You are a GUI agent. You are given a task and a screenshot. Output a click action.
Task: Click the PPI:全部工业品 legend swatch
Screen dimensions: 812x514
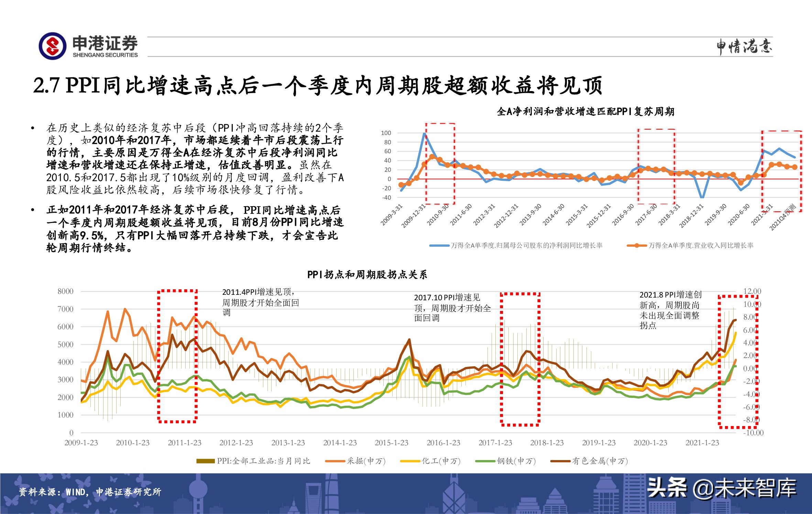206,461
